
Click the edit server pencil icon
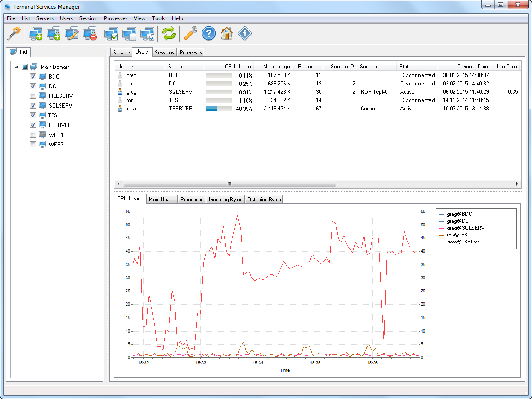[72, 33]
